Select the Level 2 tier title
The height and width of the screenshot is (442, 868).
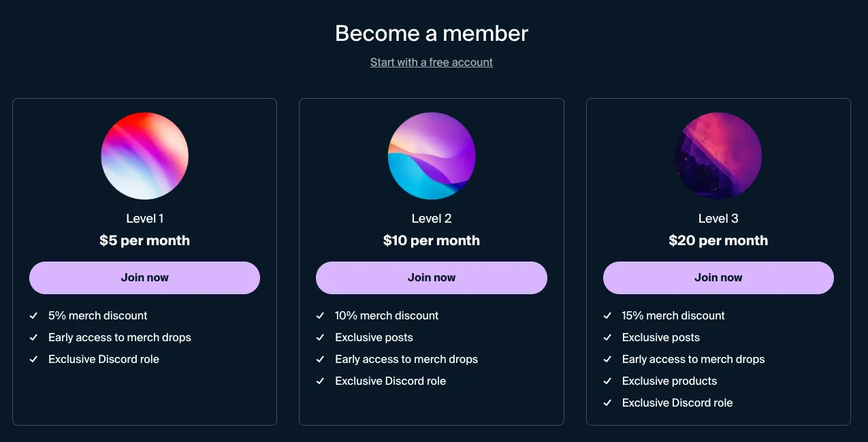pyautogui.click(x=432, y=219)
